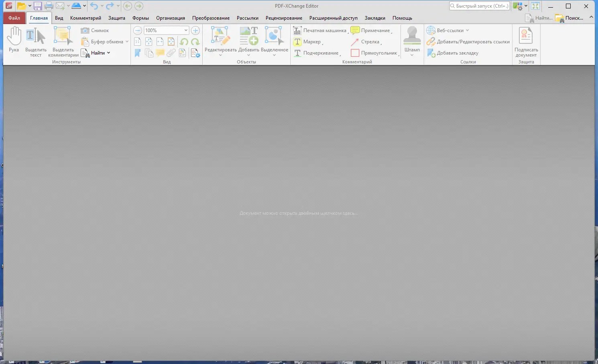
Task: Collapse the ribbon with the chevron
Action: click(591, 18)
